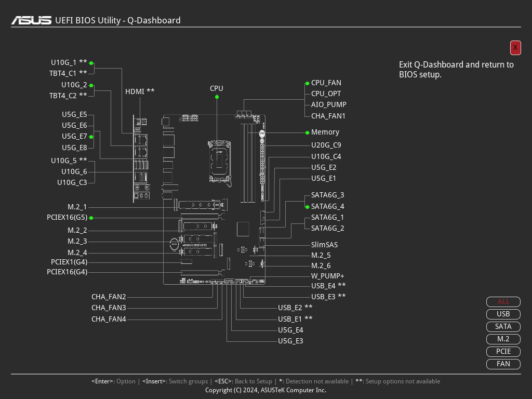
Task: Choose the SATA6G_4 port label
Action: pyautogui.click(x=327, y=206)
